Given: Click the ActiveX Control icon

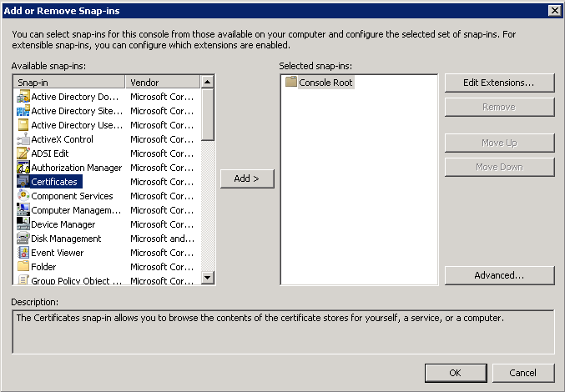Looking at the screenshot, I should click(23, 139).
